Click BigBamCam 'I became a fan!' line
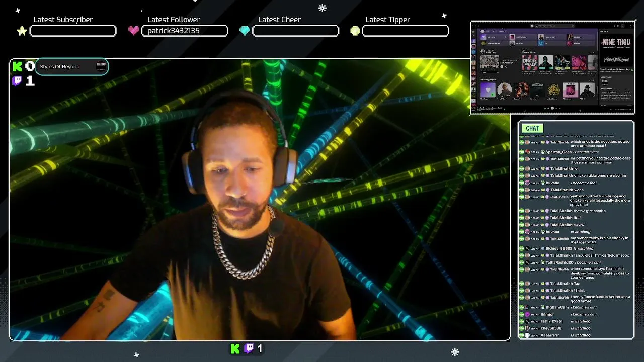Image resolution: width=644 pixels, height=362 pixels. [575, 307]
